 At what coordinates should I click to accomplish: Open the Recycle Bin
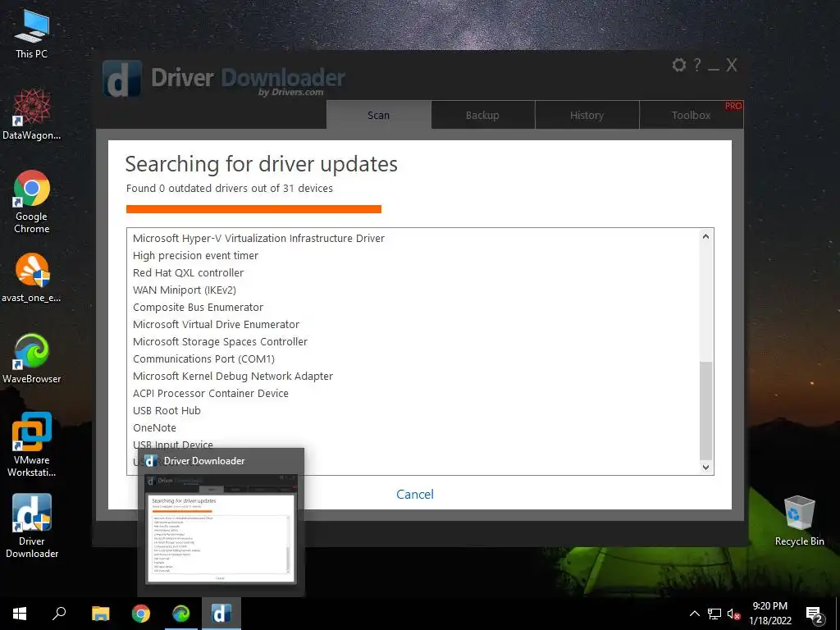[x=799, y=521]
